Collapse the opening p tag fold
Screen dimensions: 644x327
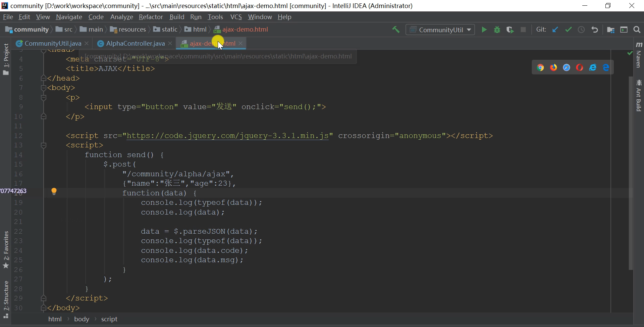point(43,98)
